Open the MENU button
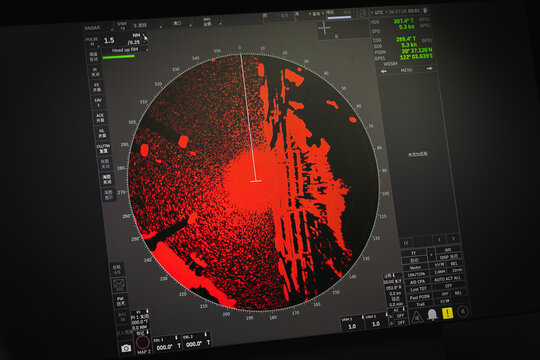The image size is (540, 360). tap(406, 70)
